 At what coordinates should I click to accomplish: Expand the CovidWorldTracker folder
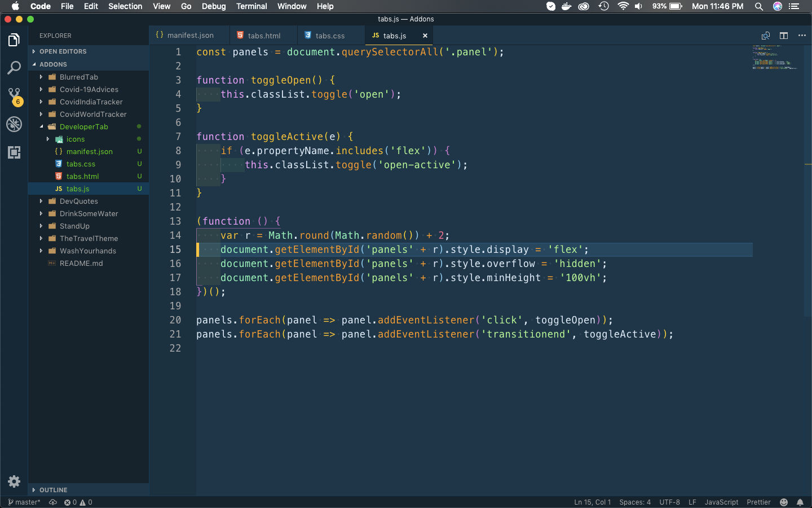coord(89,114)
